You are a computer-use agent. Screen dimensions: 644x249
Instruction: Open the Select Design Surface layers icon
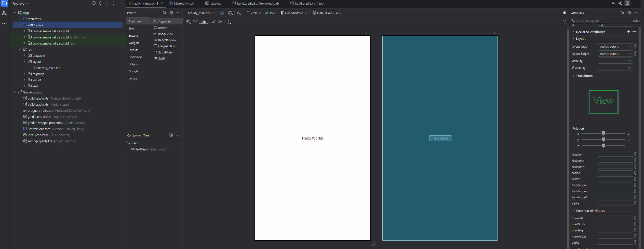click(222, 13)
